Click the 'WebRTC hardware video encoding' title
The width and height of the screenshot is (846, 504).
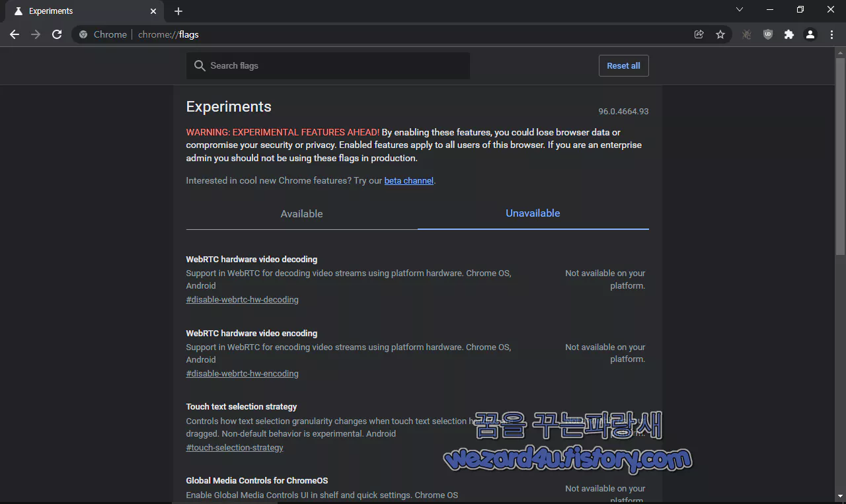point(252,334)
